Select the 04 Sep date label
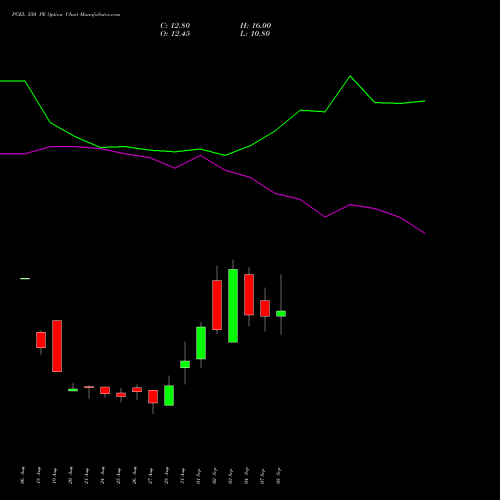This screenshot has height=500, width=500. pos(246,476)
